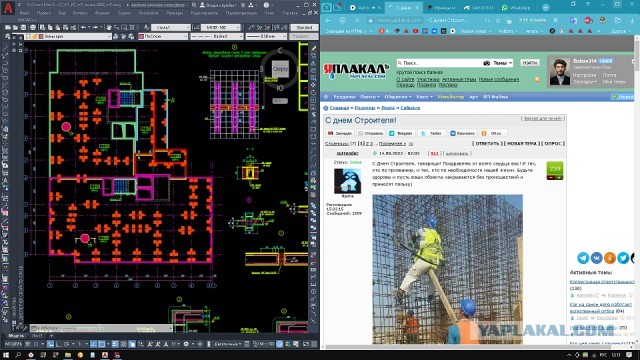Open Файл menu in AutoCAD
This screenshot has width=640, height=360.
coord(24,13)
